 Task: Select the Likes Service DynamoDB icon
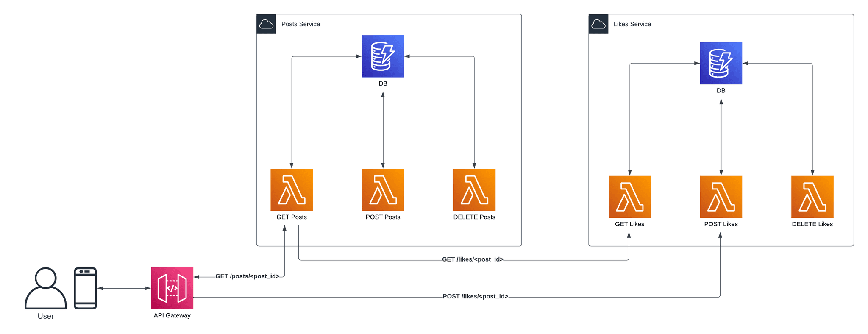(721, 63)
